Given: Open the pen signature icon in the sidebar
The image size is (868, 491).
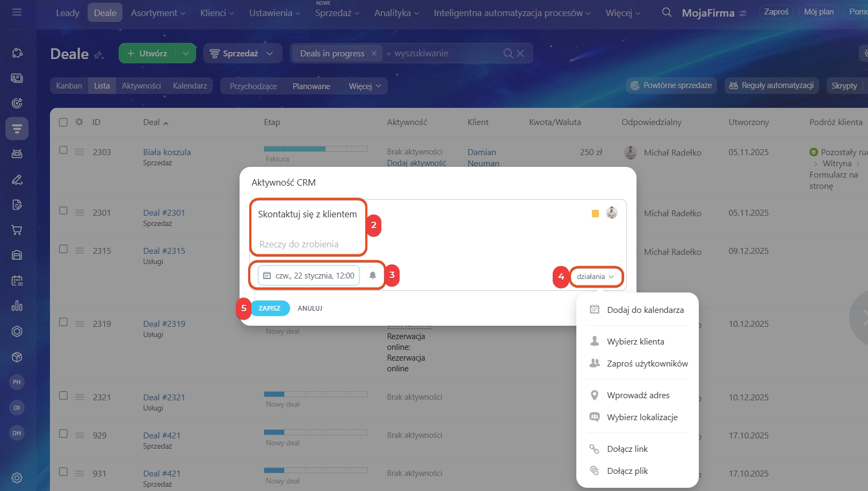Looking at the screenshot, I should click(17, 179).
